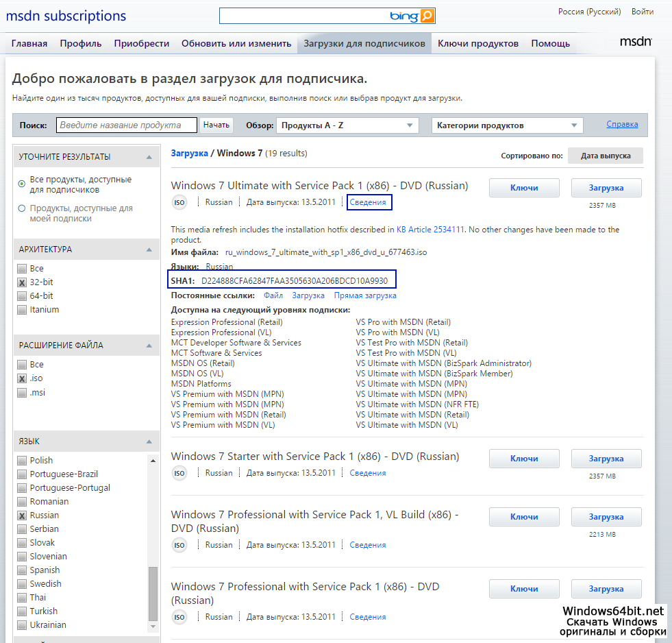Tick the Ukrainian language checkbox
This screenshot has height=643, width=672.
(23, 625)
